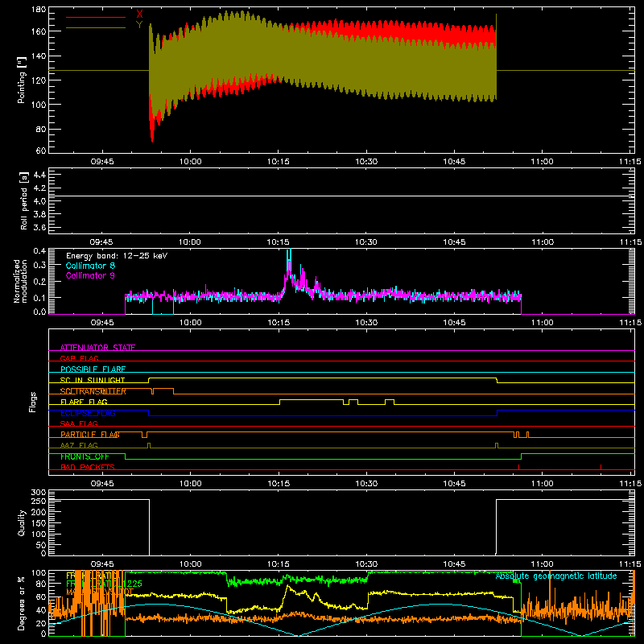Click the blue ECLIPSE_FLAG label
The image size is (644, 644).
88,413
